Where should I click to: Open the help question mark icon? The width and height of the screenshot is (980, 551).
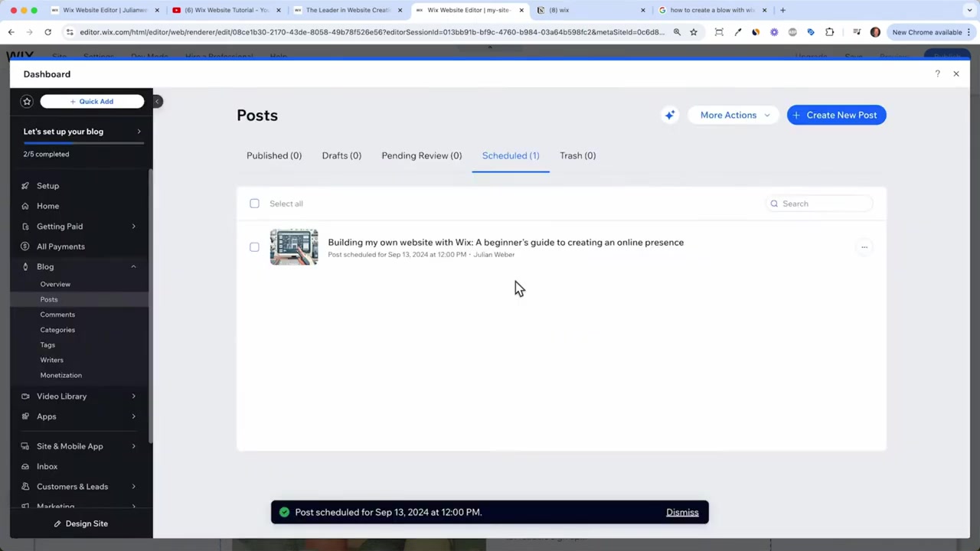coord(937,74)
